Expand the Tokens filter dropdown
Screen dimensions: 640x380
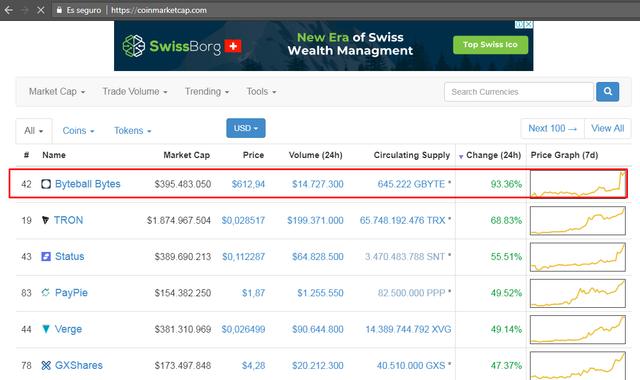coord(133,131)
